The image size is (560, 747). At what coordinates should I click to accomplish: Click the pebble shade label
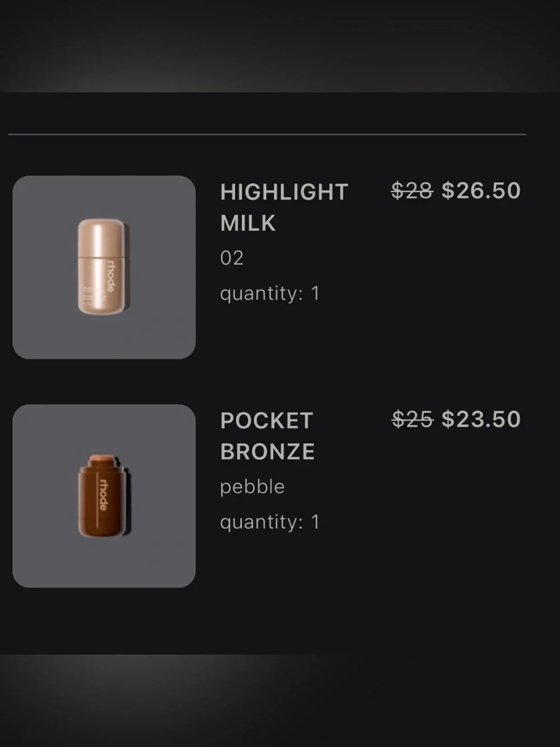[x=252, y=486]
